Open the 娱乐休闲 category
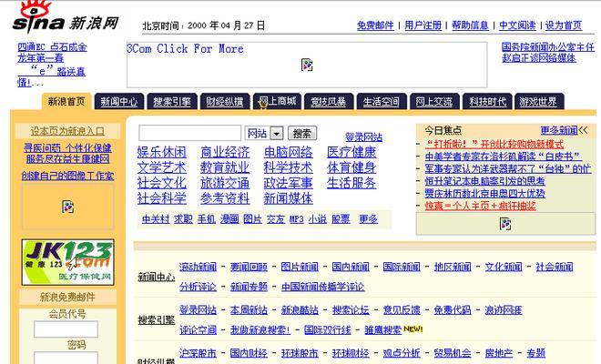The width and height of the screenshot is (601, 364). click(x=162, y=152)
